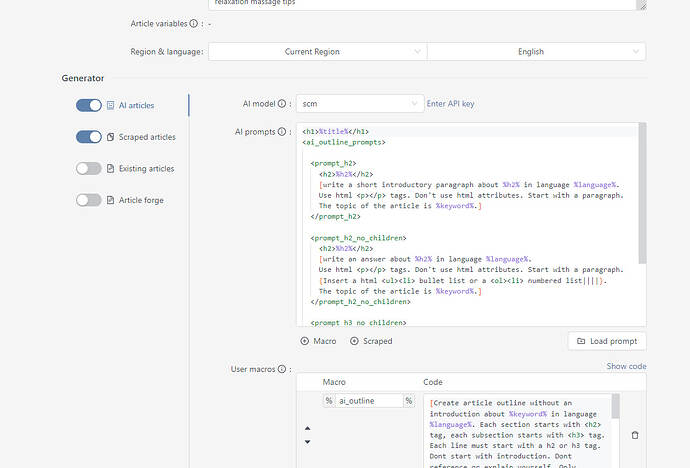This screenshot has height=468, width=690.
Task: Open the AI model scm dropdown
Action: [x=360, y=104]
